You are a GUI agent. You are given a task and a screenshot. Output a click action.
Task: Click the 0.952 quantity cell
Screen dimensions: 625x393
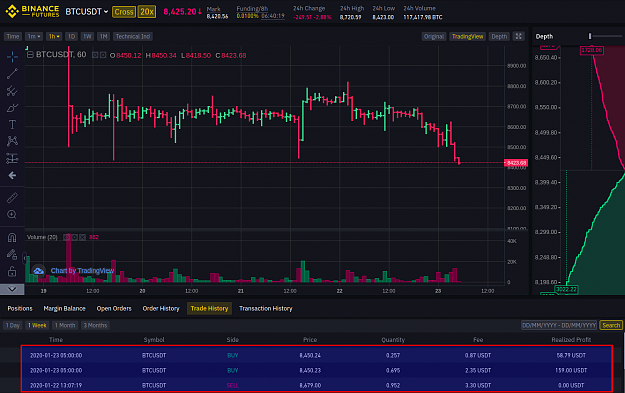(393, 385)
